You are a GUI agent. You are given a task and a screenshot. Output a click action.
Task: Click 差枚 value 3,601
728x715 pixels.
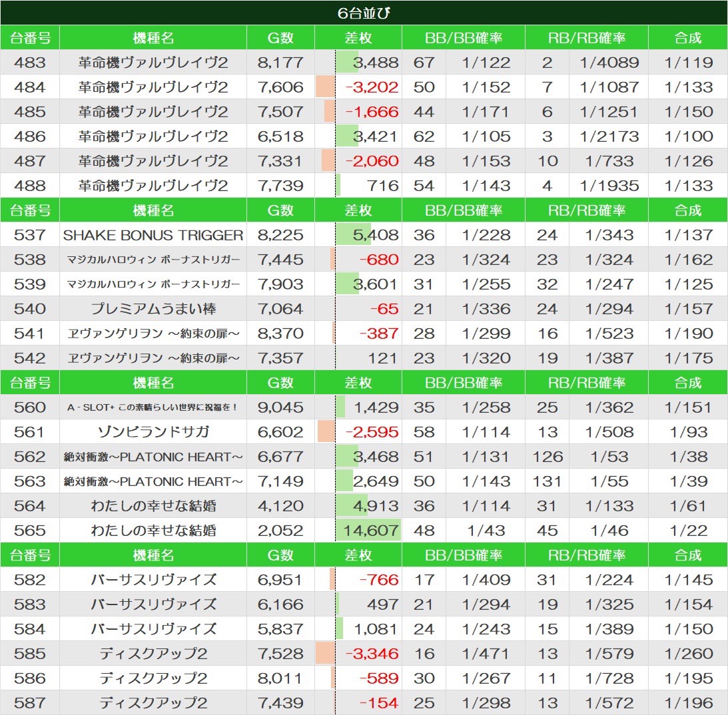[375, 284]
